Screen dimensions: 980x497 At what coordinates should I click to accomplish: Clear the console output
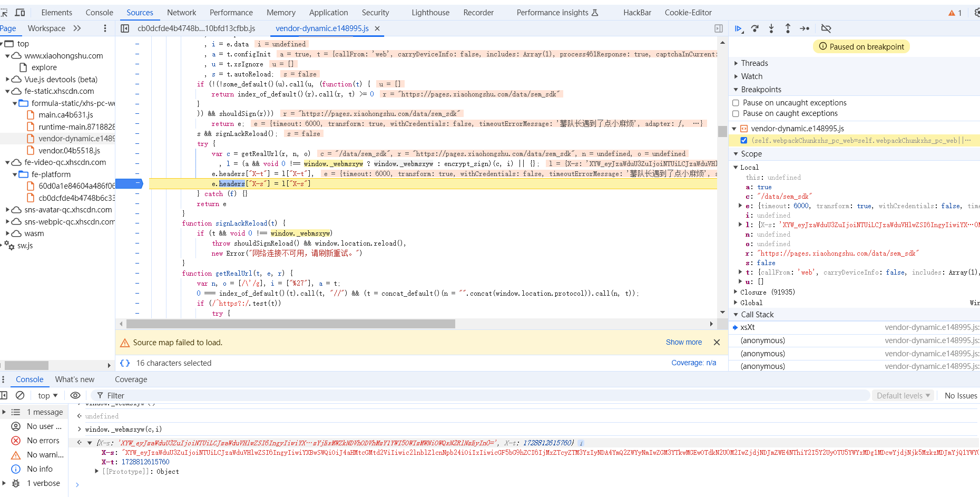pyautogui.click(x=20, y=395)
